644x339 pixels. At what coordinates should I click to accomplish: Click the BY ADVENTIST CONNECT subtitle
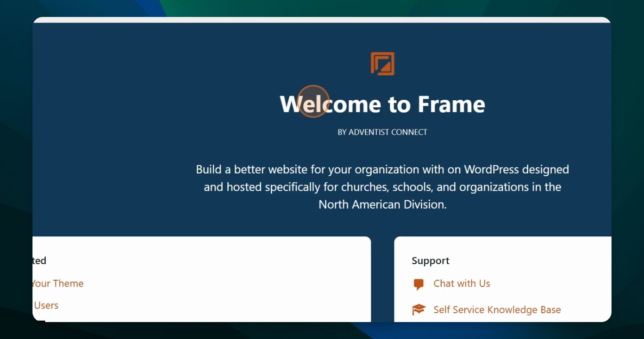382,132
